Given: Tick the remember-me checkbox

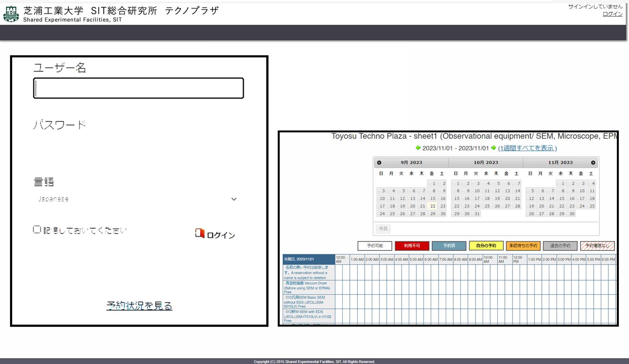Looking at the screenshot, I should tap(37, 230).
